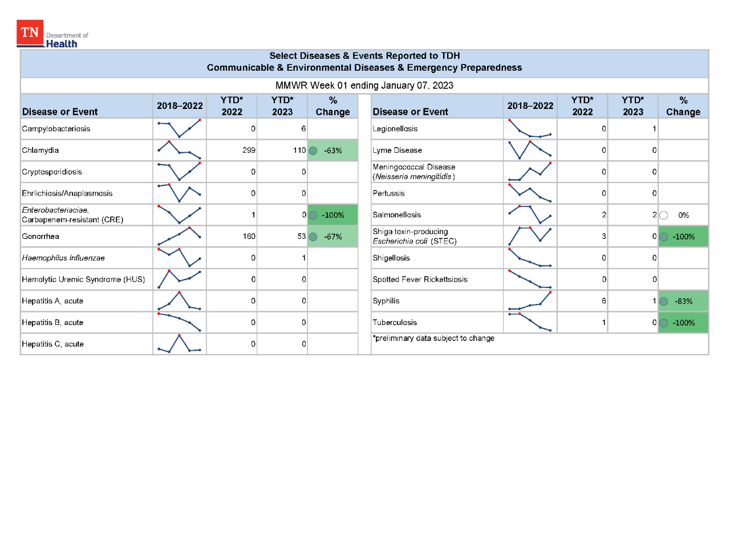Click the green indicator dot beside Chlamydia's -63%
730x560 pixels.
tap(313, 151)
